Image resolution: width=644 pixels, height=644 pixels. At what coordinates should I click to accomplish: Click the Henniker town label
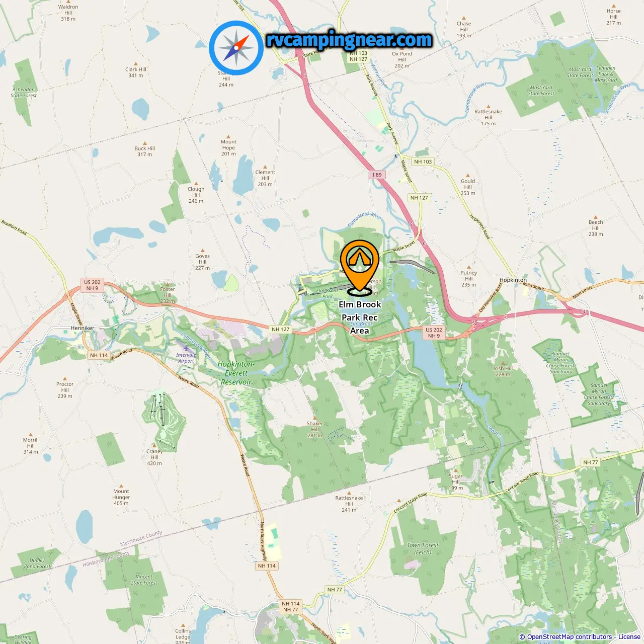tap(83, 328)
